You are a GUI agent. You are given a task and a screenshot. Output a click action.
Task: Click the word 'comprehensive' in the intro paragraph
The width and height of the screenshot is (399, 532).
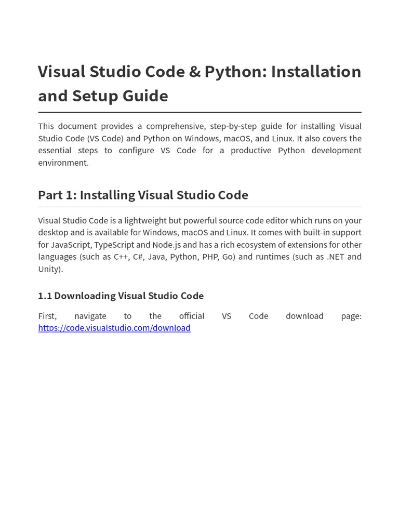tap(176, 127)
